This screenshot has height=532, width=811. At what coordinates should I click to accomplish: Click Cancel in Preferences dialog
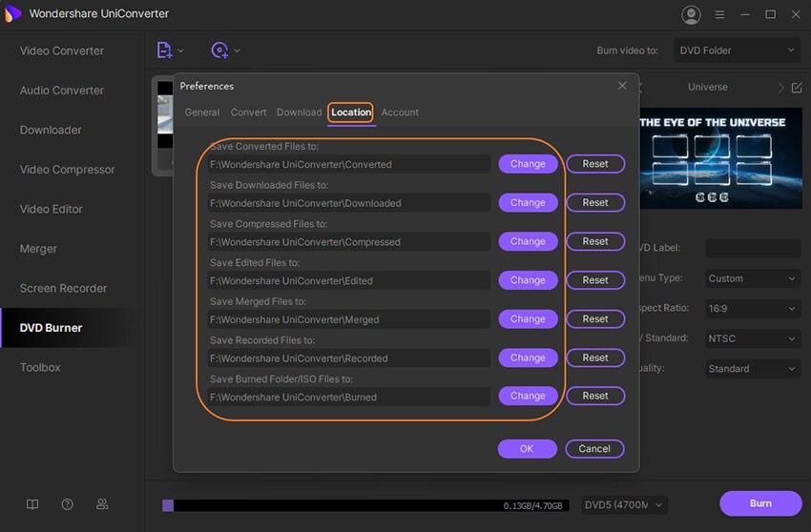594,449
